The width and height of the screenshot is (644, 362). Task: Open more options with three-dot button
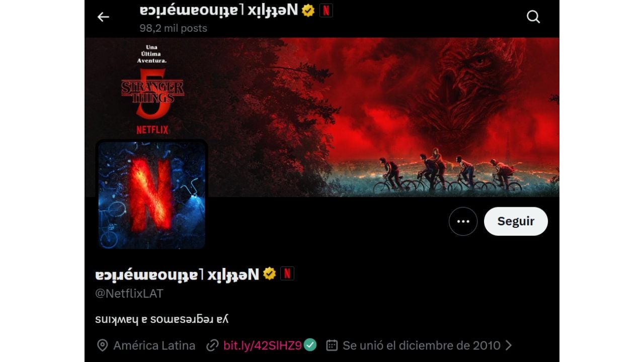coord(463,221)
